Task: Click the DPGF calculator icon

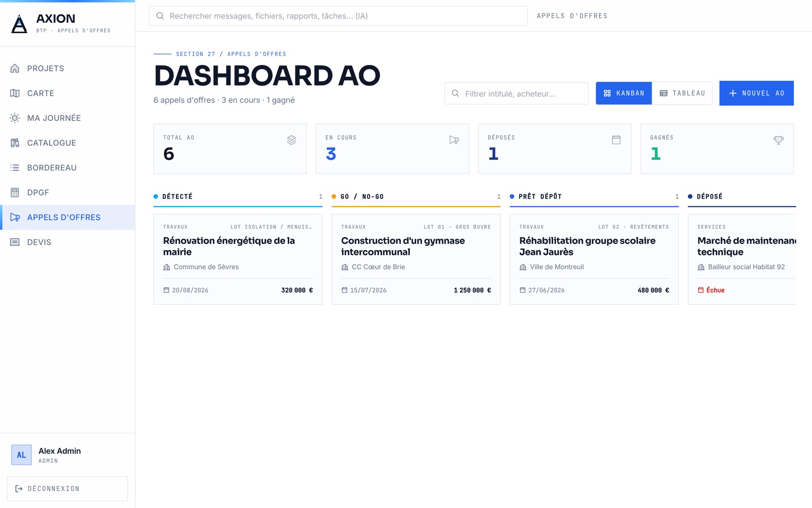Action: pos(15,193)
